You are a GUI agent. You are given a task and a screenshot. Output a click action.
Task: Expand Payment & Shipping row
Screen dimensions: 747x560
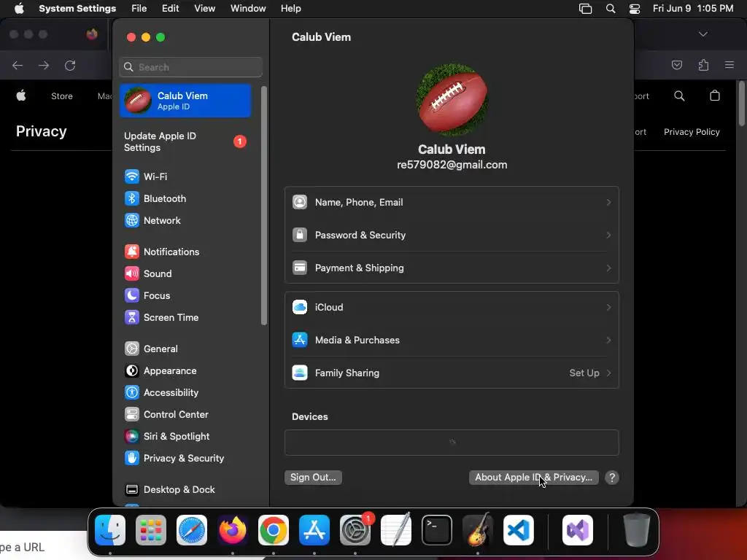click(452, 268)
